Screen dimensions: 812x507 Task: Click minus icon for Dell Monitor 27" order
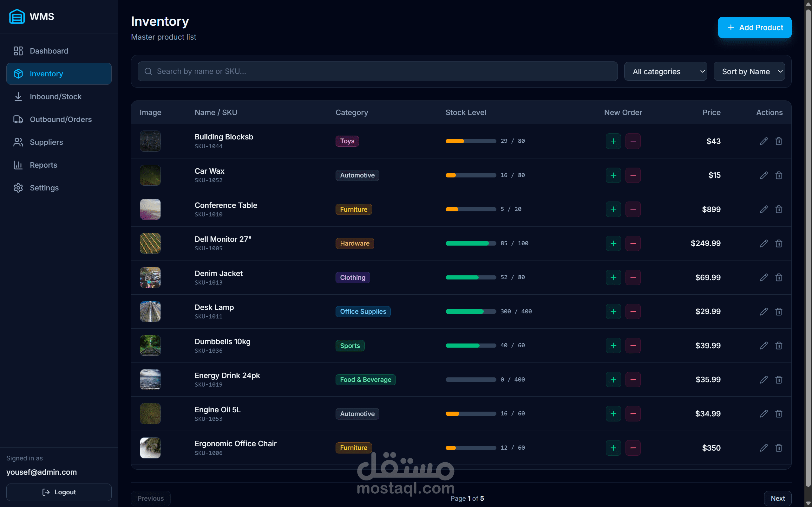click(x=633, y=243)
